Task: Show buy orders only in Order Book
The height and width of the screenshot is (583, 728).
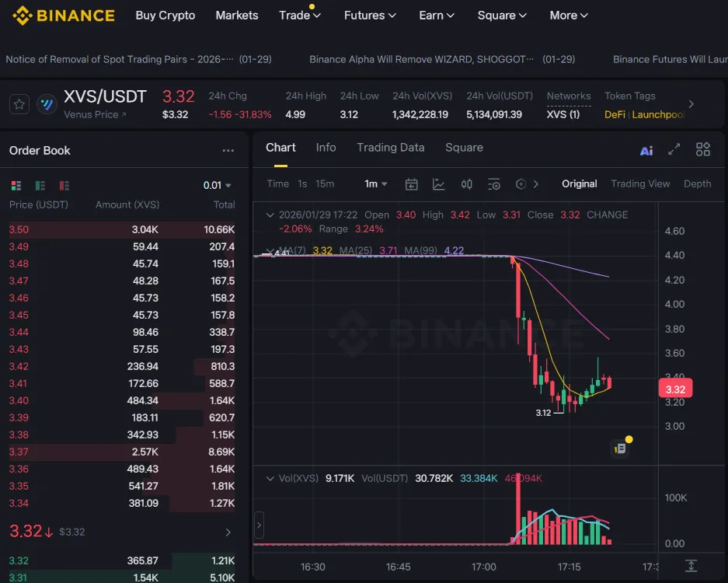Action: pyautogui.click(x=40, y=186)
